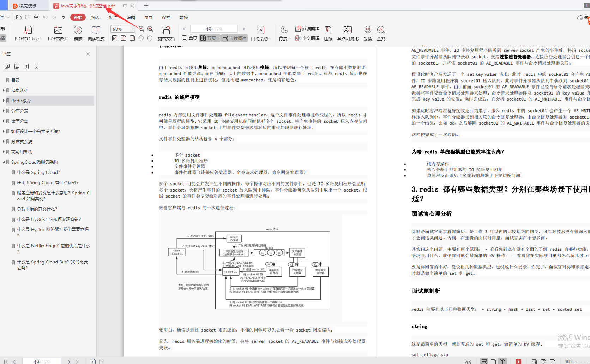
Task: Select the 开始 ribbon tab
Action: (78, 17)
